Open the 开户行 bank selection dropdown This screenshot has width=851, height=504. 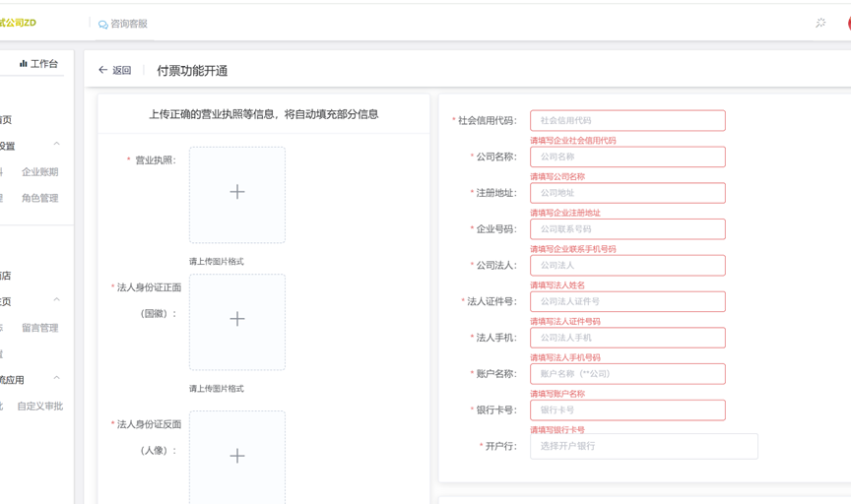643,446
